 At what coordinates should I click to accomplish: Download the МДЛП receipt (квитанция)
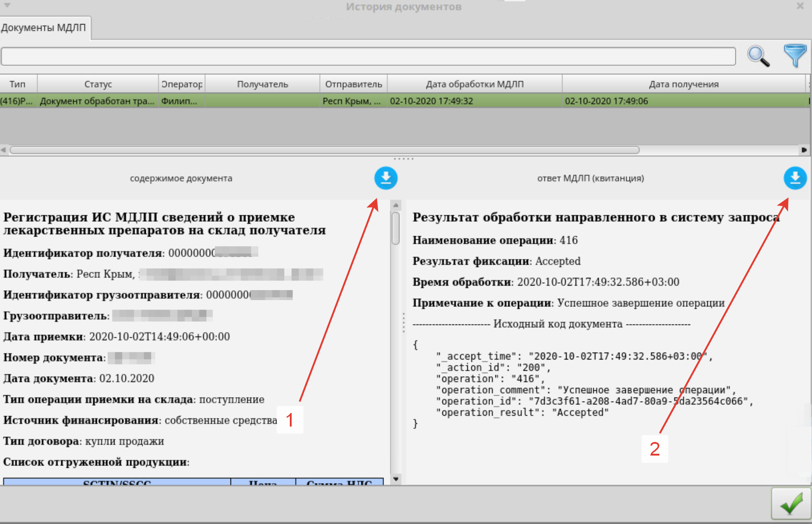tap(795, 178)
